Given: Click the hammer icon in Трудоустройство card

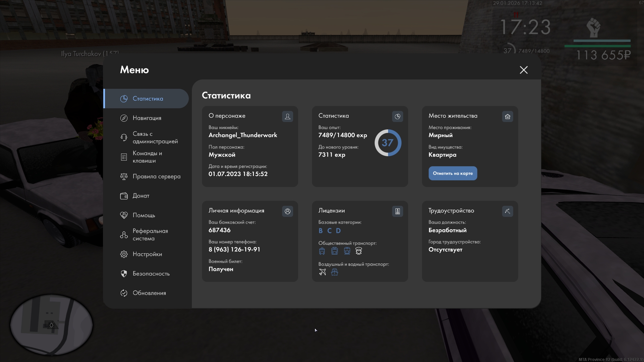Looking at the screenshot, I should tap(507, 211).
